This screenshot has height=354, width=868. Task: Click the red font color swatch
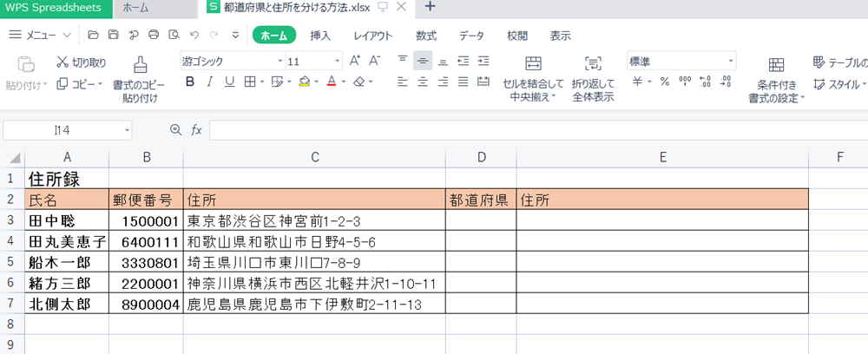(331, 82)
